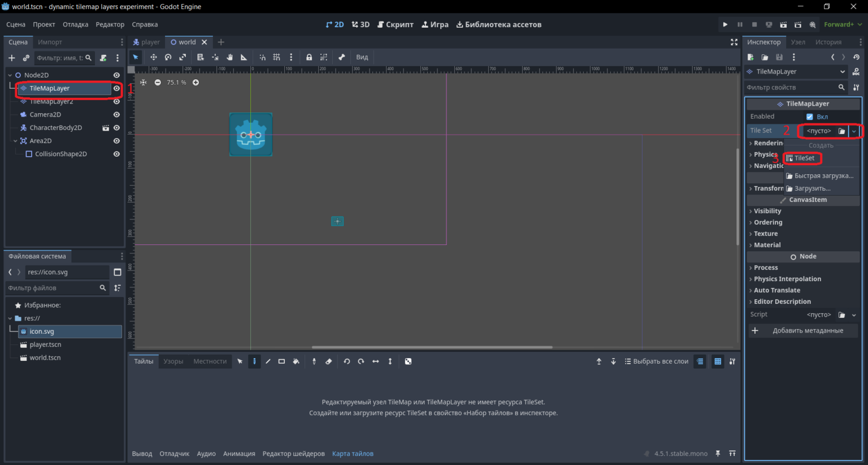
Task: Toggle visibility of CollisionShape2D node
Action: (x=116, y=154)
